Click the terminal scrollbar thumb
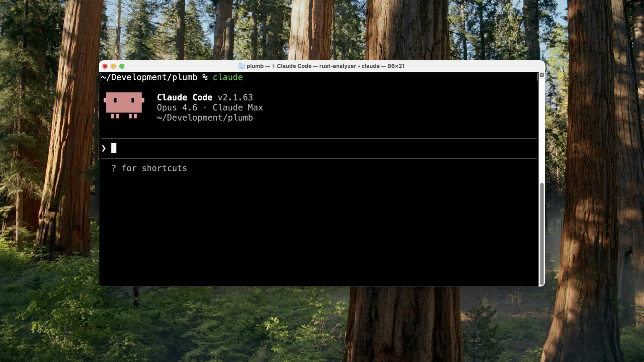The width and height of the screenshot is (644, 362). (x=541, y=234)
